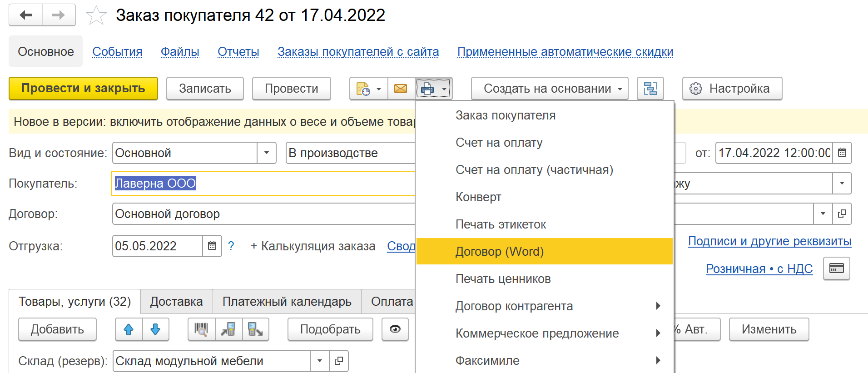Screen dimensions: 868x373
Task: Click the Отгрузка date field 05.05.2022
Action: click(158, 246)
